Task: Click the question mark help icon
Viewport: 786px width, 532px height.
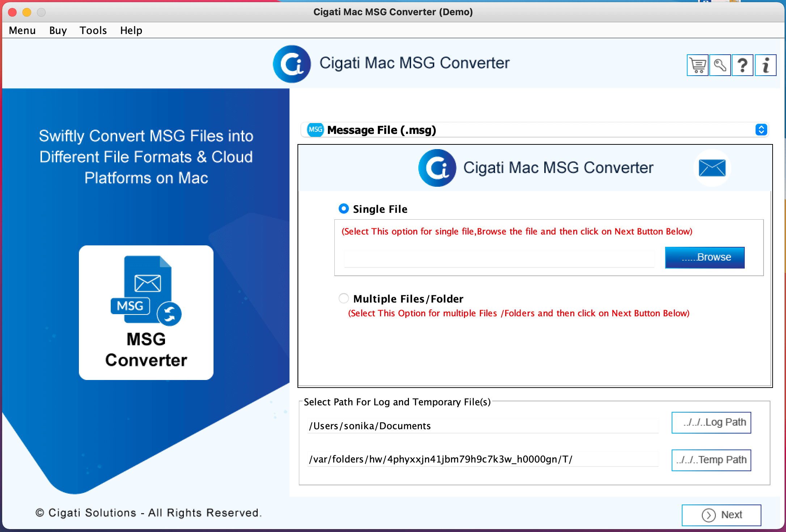Action: pyautogui.click(x=742, y=66)
